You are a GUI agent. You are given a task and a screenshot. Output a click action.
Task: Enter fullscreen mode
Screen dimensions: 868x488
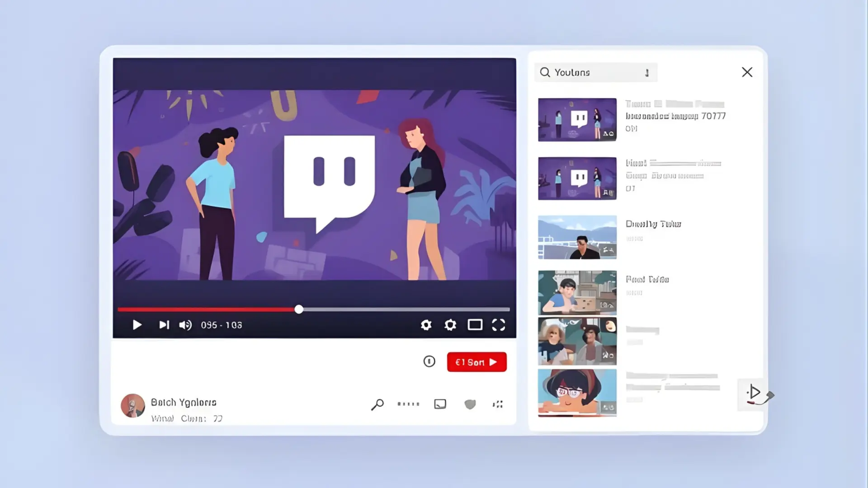tap(498, 325)
